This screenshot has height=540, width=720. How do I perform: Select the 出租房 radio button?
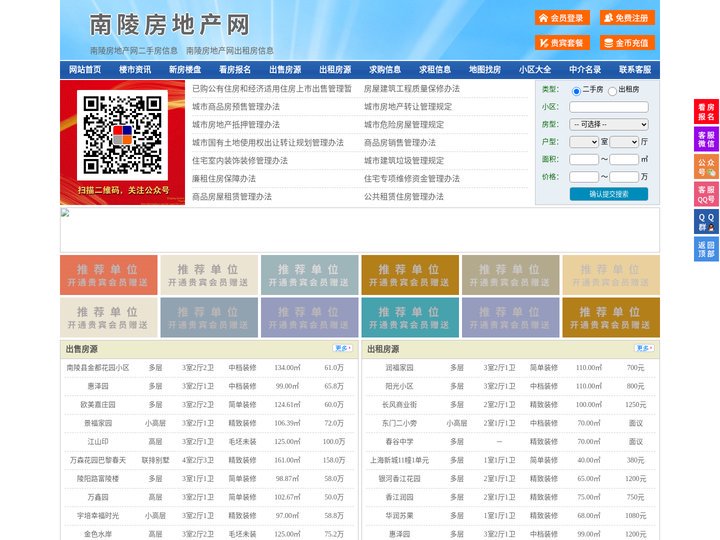coord(612,91)
